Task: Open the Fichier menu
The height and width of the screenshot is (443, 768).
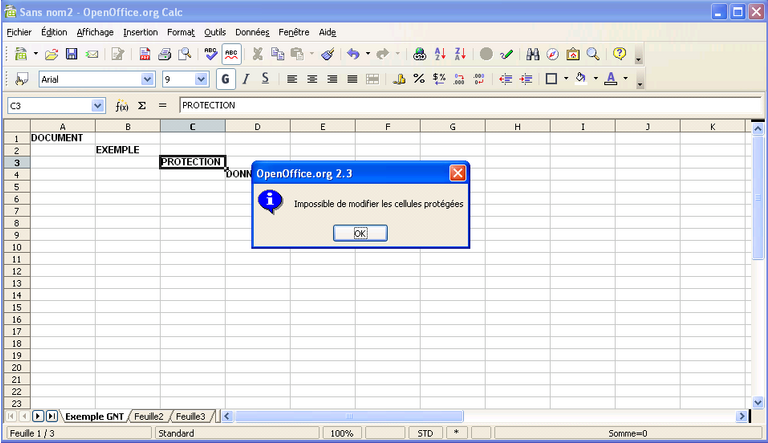Action: (x=19, y=32)
